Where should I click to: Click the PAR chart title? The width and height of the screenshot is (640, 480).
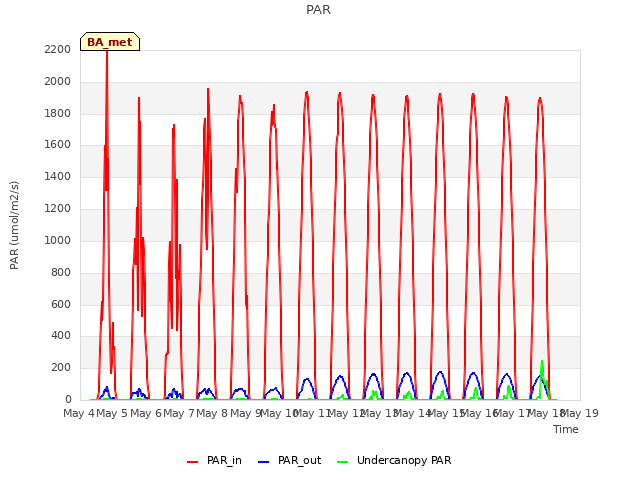318,9
